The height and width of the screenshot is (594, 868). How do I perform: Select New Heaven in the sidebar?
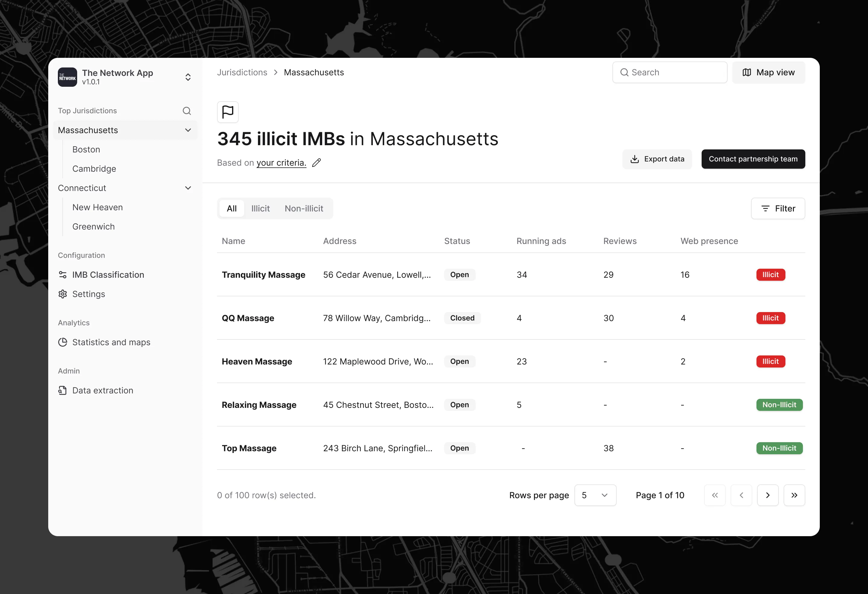97,207
